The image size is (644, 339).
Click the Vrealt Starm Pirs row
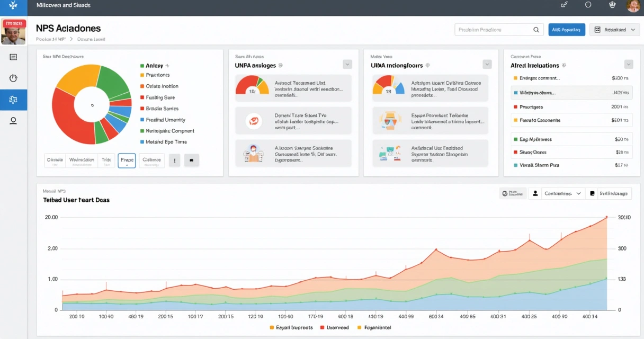click(x=571, y=165)
